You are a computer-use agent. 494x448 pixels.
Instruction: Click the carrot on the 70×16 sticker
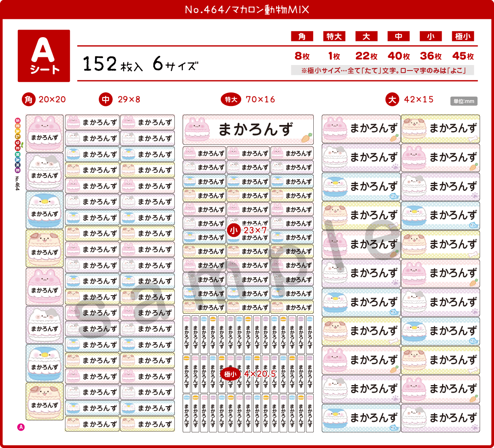307,138
